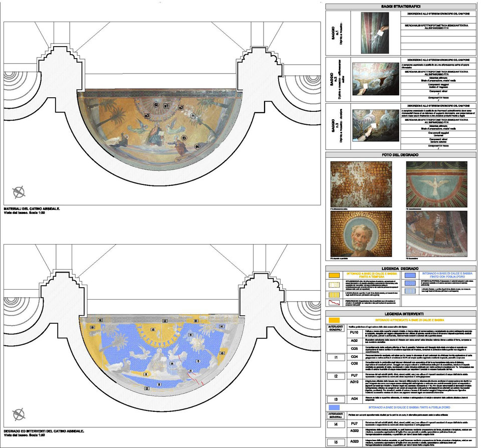The image size is (481, 448).
Task: Click the I5 intervention box in the legend
Action: tap(336, 442)
